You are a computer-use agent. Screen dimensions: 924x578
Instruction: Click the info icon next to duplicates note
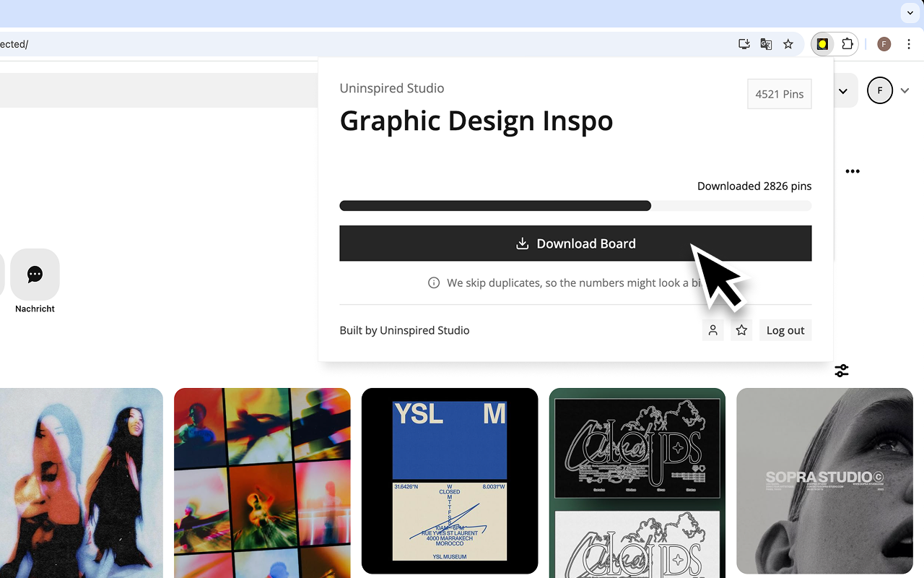tap(433, 282)
